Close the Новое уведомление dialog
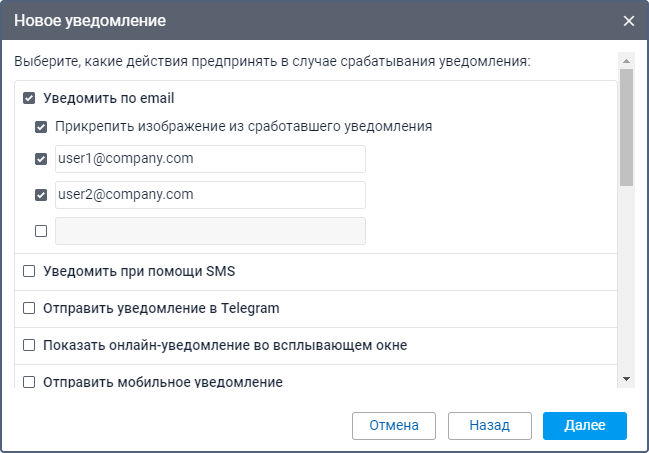Image resolution: width=649 pixels, height=453 pixels. point(628,20)
